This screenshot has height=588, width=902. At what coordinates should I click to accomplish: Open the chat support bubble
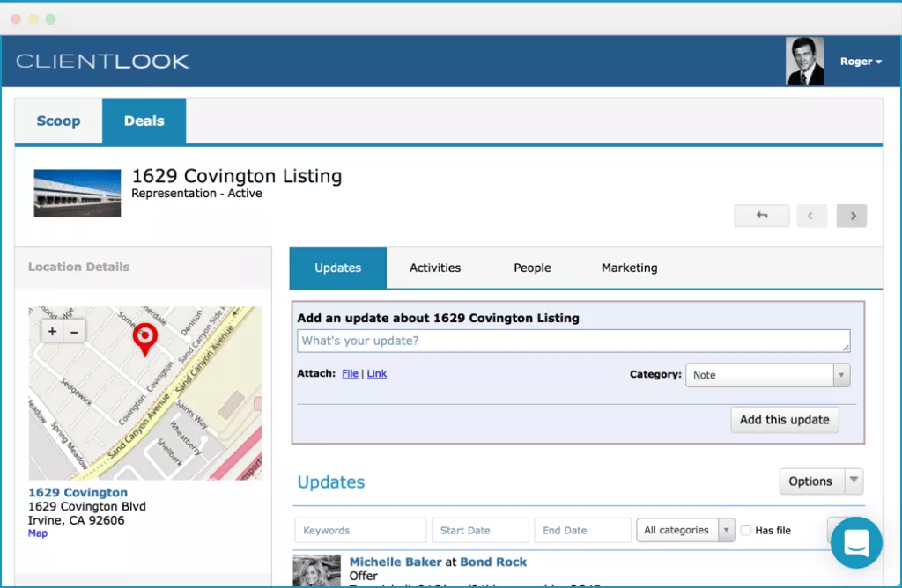click(856, 543)
